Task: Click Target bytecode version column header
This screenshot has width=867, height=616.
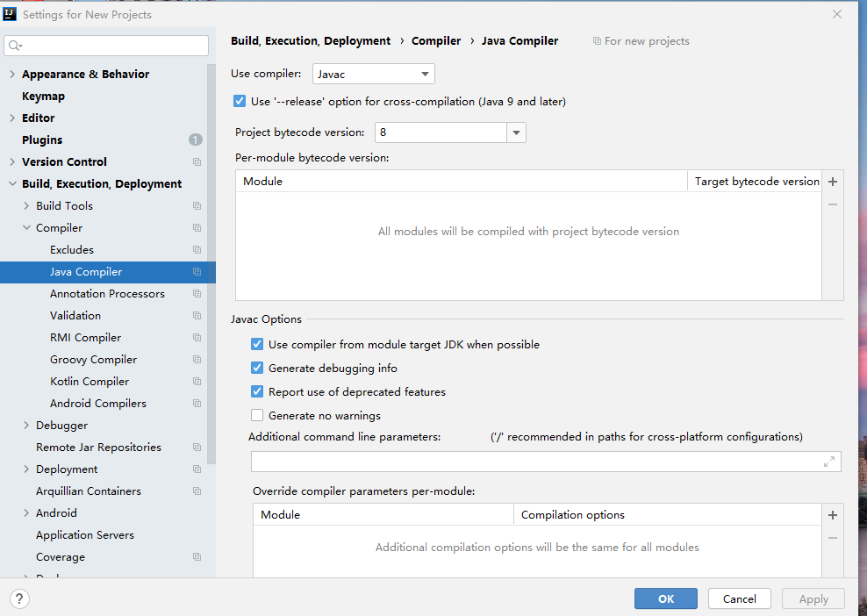Action: coord(756,182)
